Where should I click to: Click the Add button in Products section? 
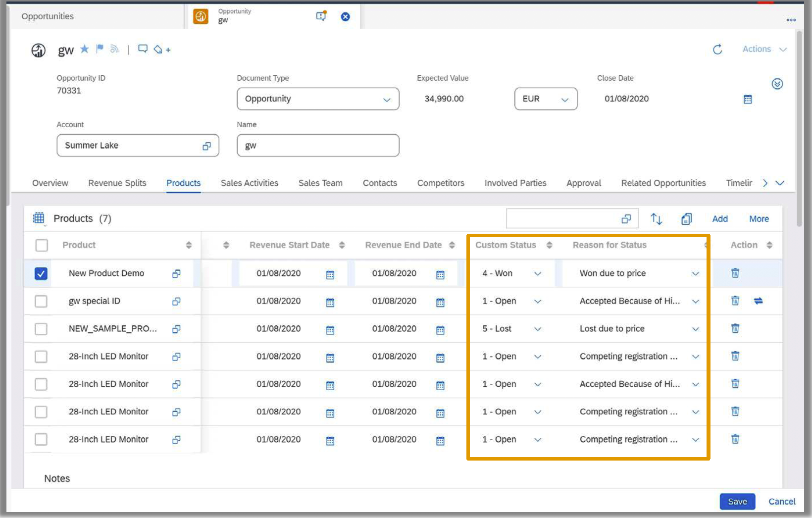(x=720, y=218)
